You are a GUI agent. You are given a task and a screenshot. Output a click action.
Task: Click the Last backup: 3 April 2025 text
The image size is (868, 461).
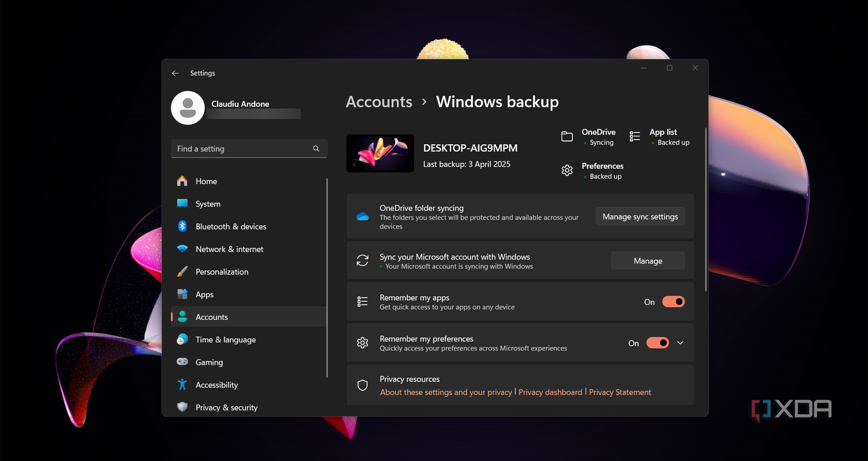pos(466,164)
